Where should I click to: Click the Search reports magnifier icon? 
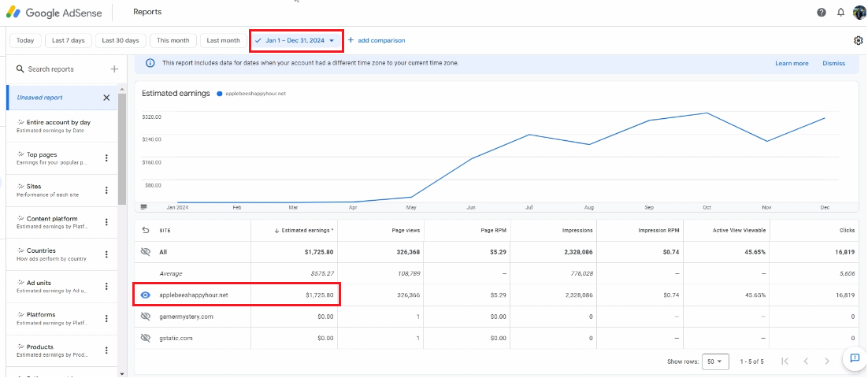pyautogui.click(x=20, y=69)
